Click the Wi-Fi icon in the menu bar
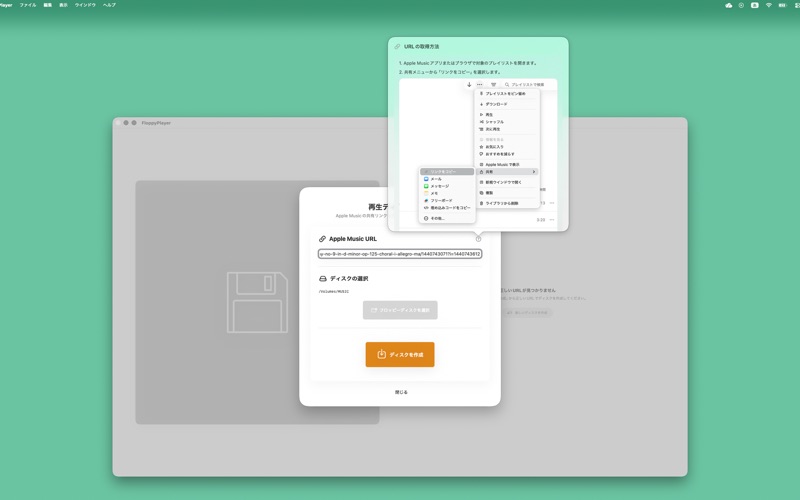This screenshot has width=800, height=500. coord(768,5)
